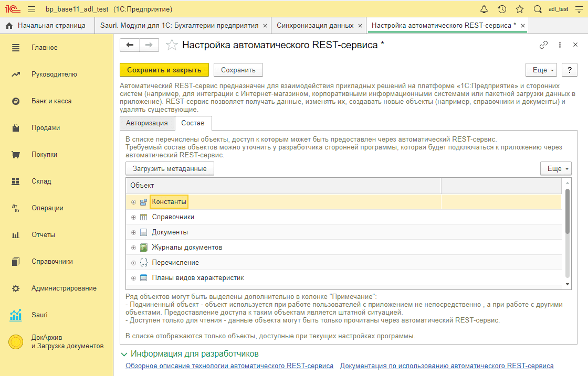Open the history clock icon
This screenshot has height=376, width=588.
(x=502, y=9)
